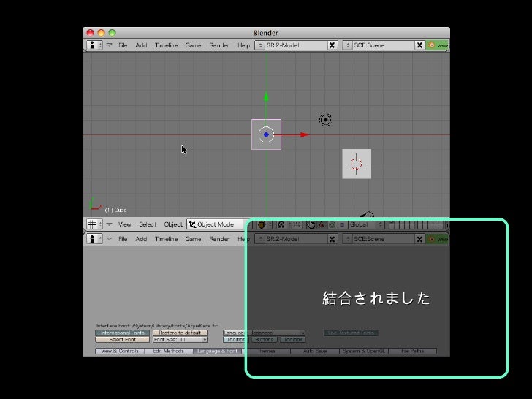This screenshot has width=532, height=399.
Task: Open the View menu in the 3D header
Action: pos(124,224)
